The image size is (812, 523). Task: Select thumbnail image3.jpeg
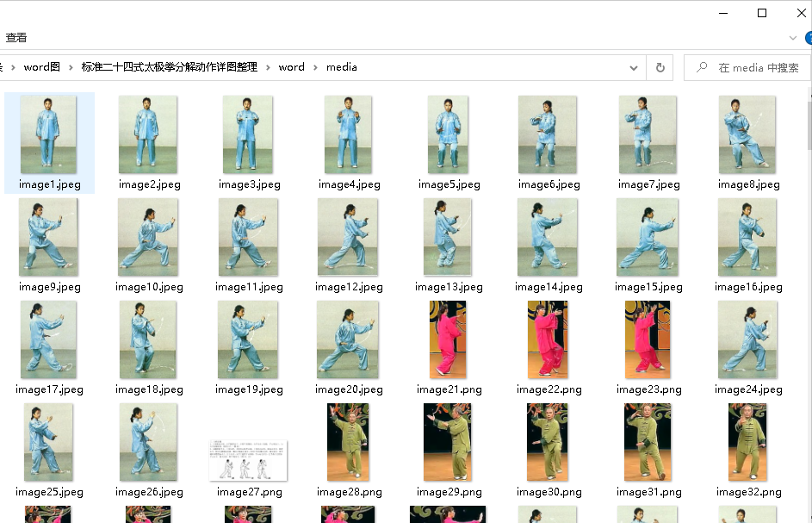click(x=247, y=134)
